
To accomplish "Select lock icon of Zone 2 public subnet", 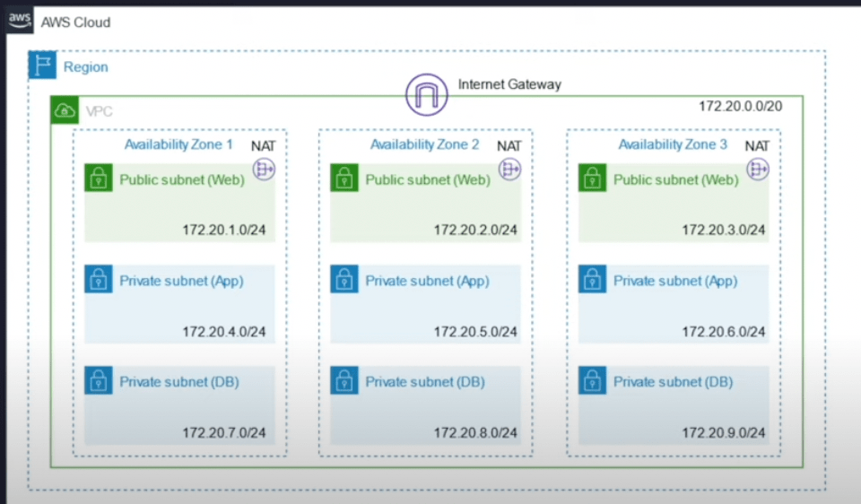I will [x=344, y=178].
